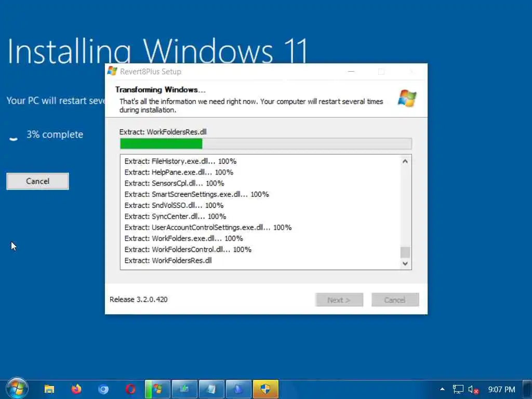Viewport: 532px width, 399px height.
Task: Select the blue-cone taskbar app button
Action: (238, 389)
